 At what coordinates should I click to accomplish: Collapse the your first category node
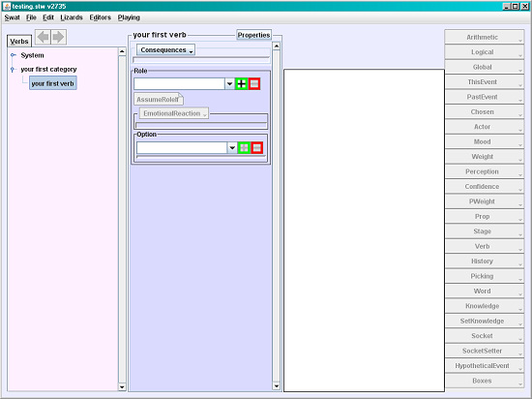(13, 70)
